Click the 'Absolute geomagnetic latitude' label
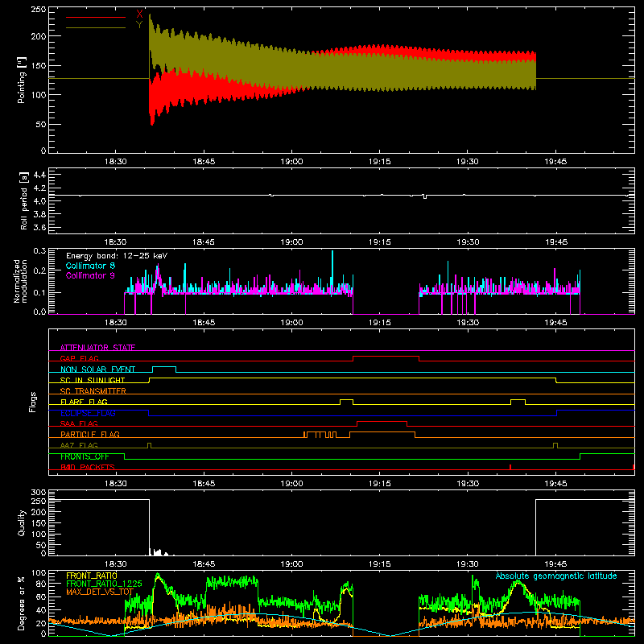This screenshot has width=644, height=644. [x=556, y=576]
